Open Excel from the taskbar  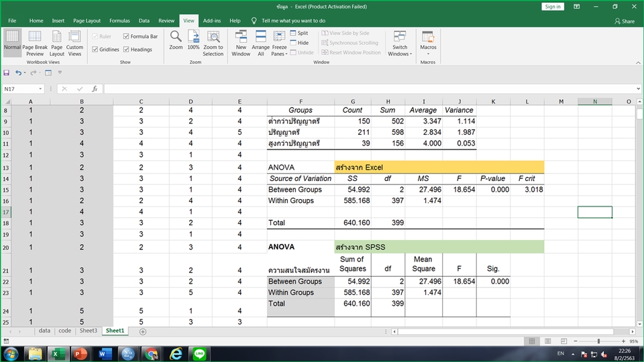click(58, 354)
